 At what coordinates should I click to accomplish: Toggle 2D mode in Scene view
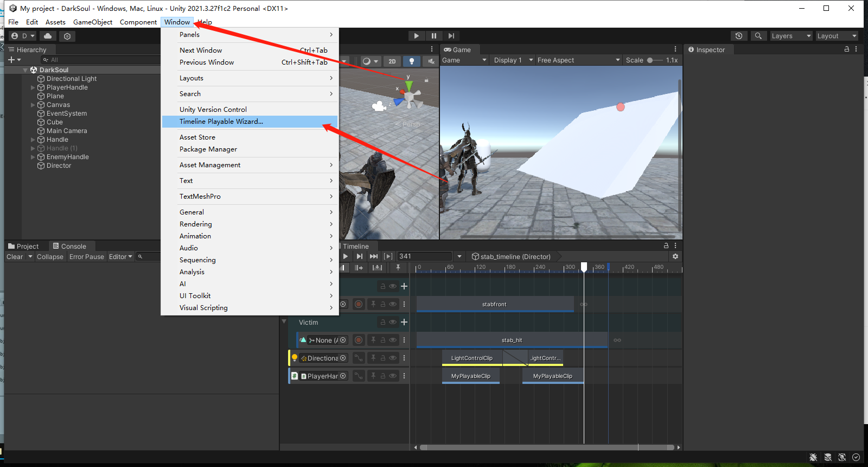392,61
